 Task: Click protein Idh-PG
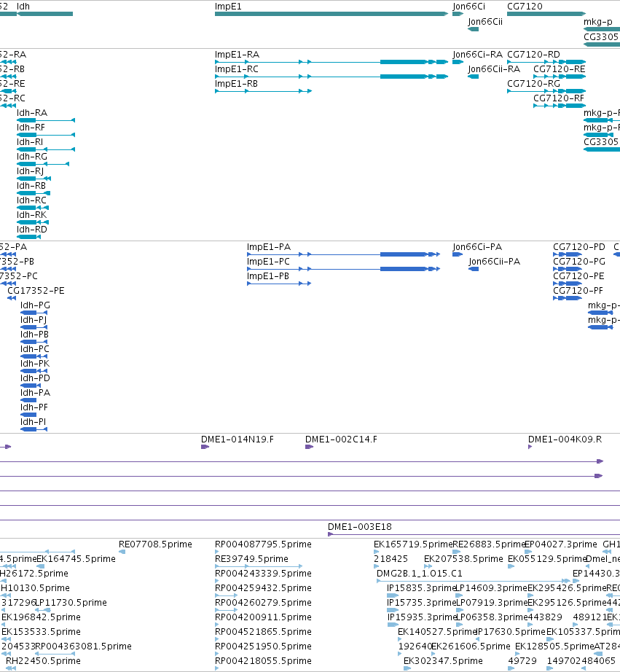[x=34, y=313]
